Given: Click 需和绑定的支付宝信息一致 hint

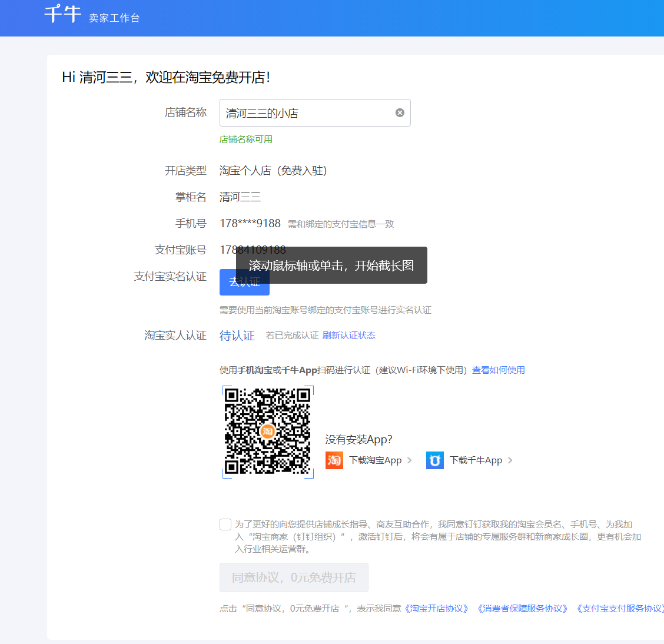Looking at the screenshot, I should 341,224.
